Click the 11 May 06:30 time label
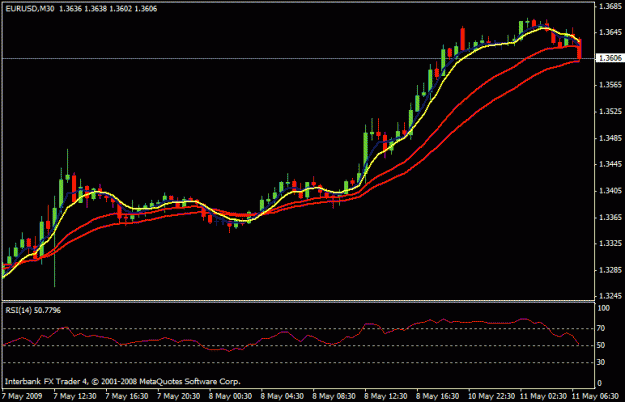 tap(595, 396)
